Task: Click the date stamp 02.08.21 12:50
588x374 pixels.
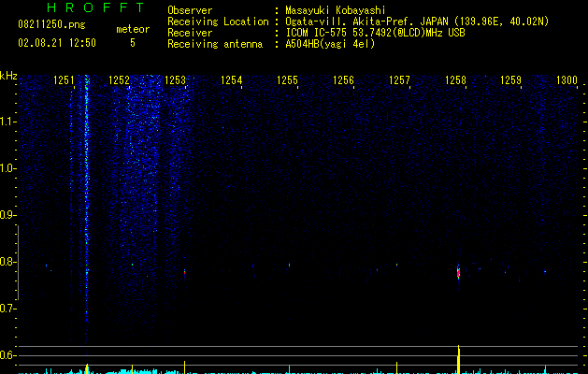Action: click(x=57, y=43)
